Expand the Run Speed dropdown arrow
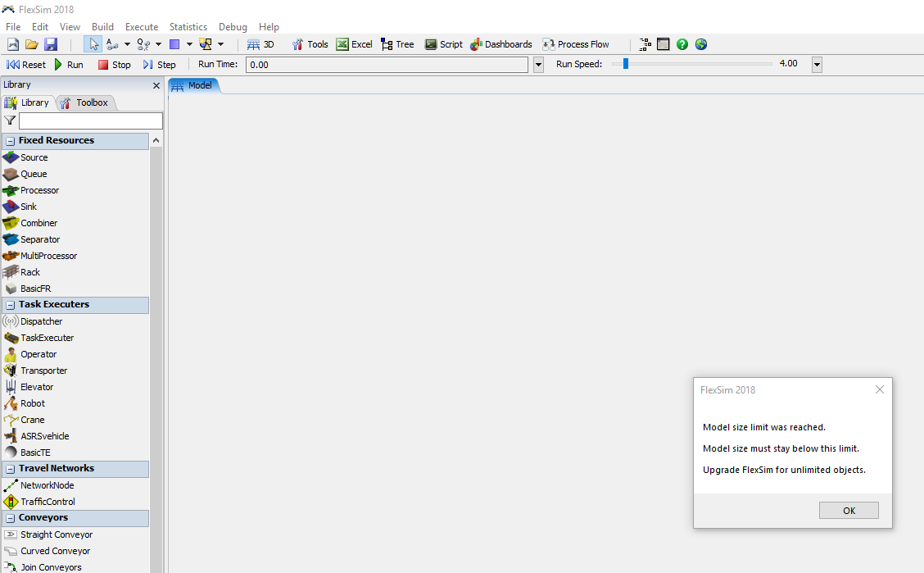The height and width of the screenshot is (573, 924). 817,65
